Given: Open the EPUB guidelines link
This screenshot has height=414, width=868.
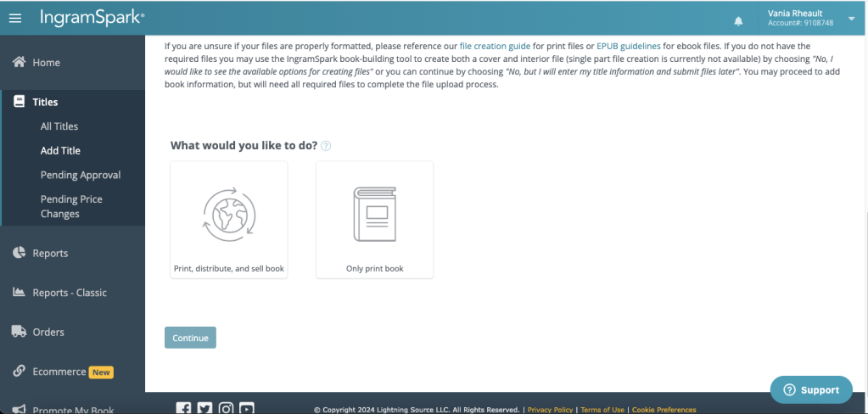Looking at the screenshot, I should pos(628,46).
